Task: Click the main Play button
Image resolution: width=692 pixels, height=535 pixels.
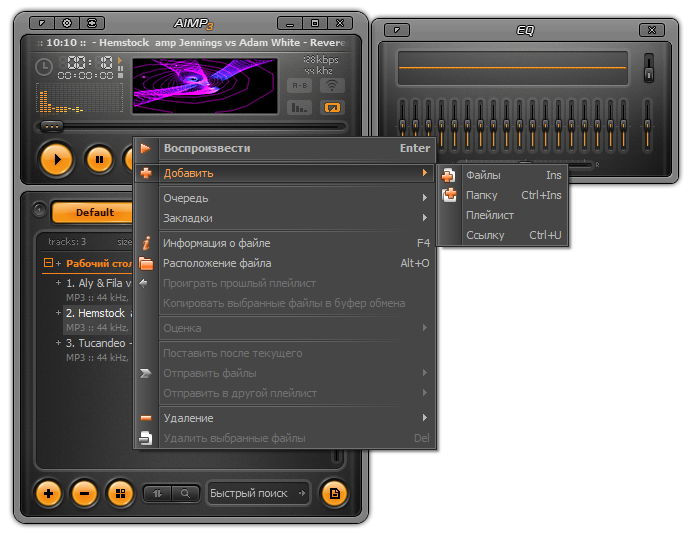Action: [56, 159]
